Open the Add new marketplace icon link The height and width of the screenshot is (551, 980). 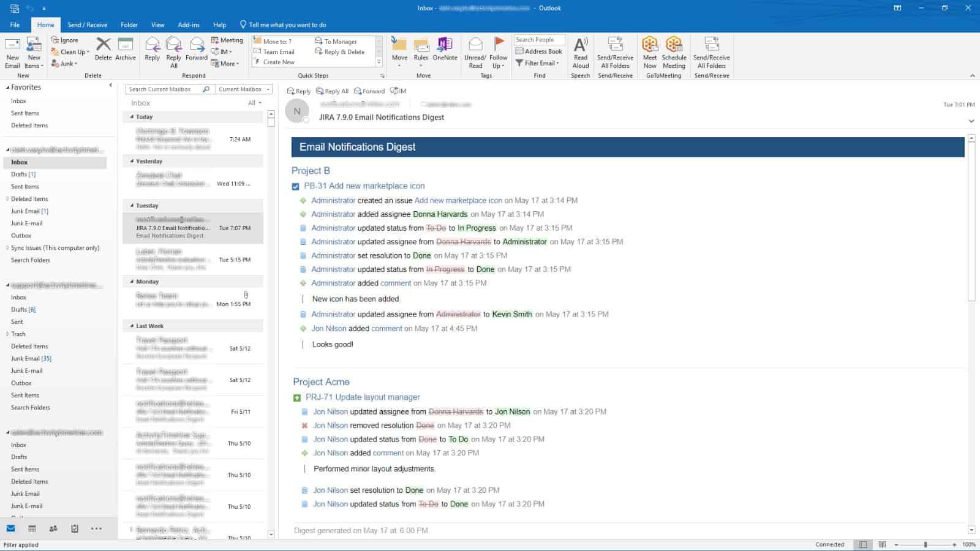click(458, 200)
